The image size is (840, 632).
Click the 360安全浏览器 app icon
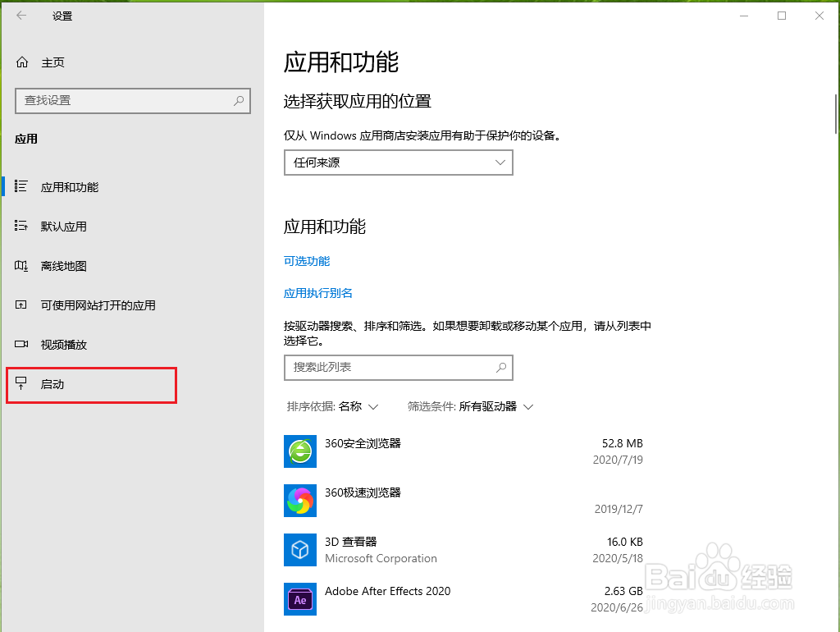[x=300, y=451]
